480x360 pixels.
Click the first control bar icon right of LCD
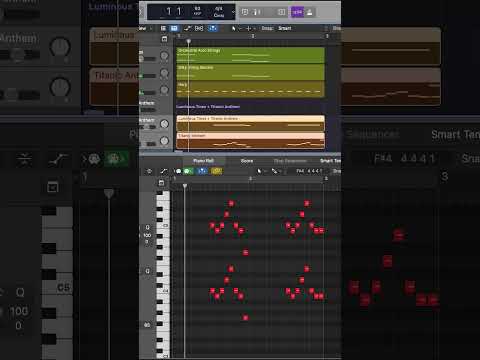245,12
